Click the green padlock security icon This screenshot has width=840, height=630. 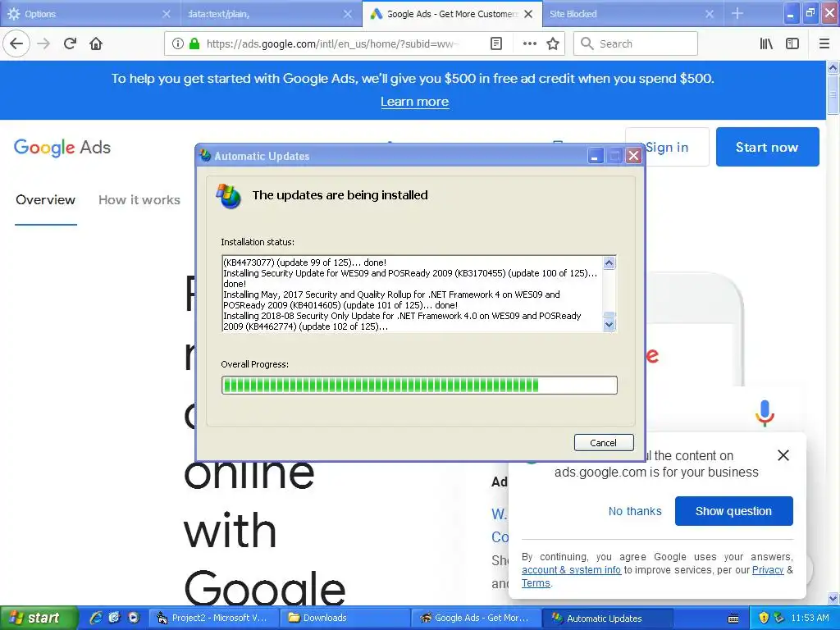point(194,43)
